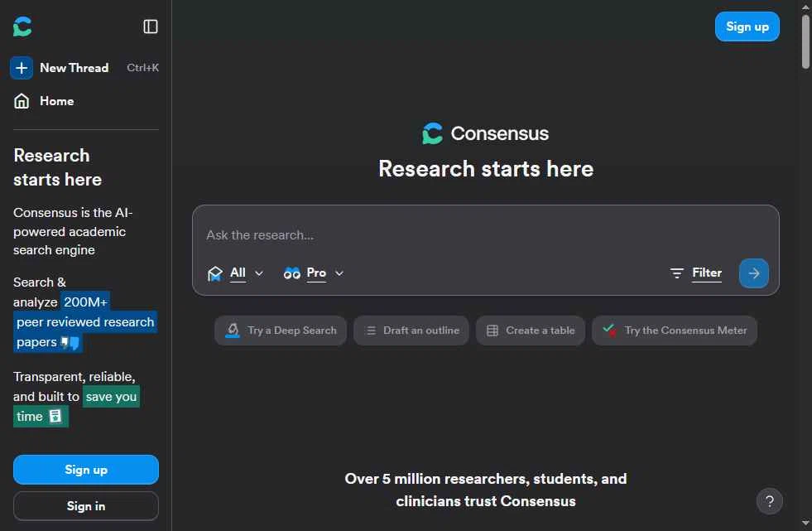Go to Home in the sidebar
This screenshot has width=812, height=531.
point(57,101)
